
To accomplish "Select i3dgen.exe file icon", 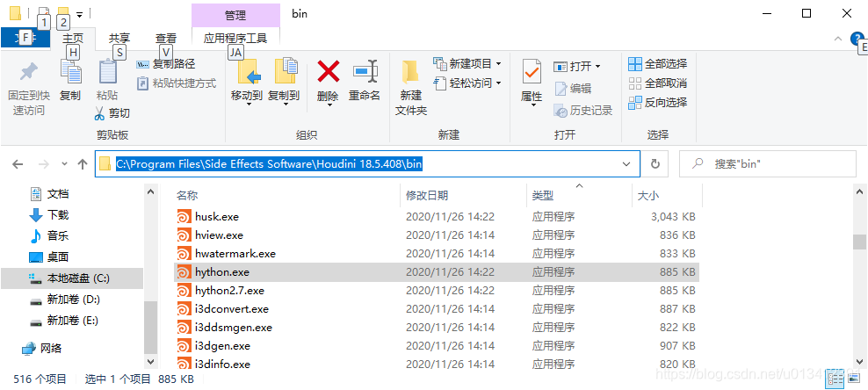I will point(184,346).
